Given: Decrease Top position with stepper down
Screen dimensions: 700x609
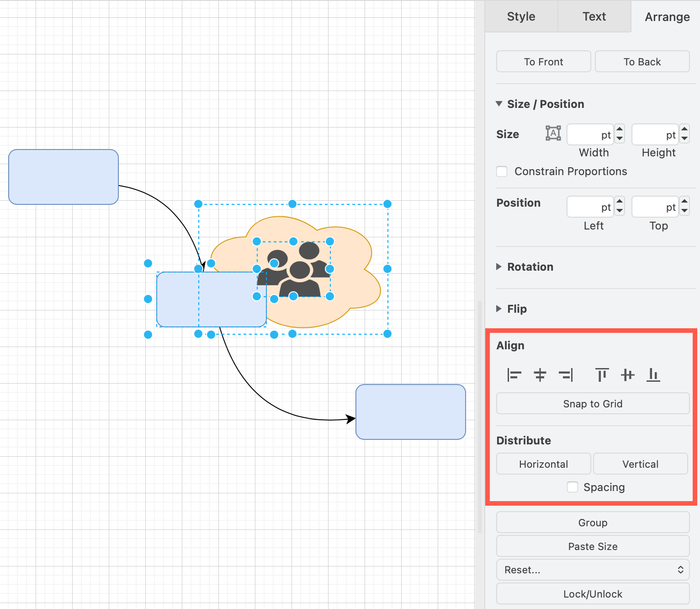Looking at the screenshot, I should tap(684, 211).
